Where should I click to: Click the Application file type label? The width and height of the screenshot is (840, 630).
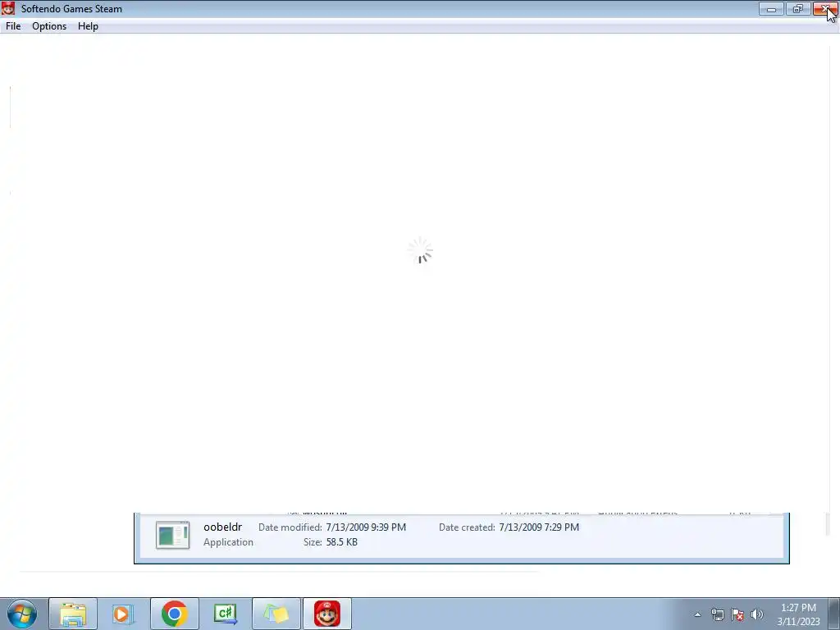(228, 542)
